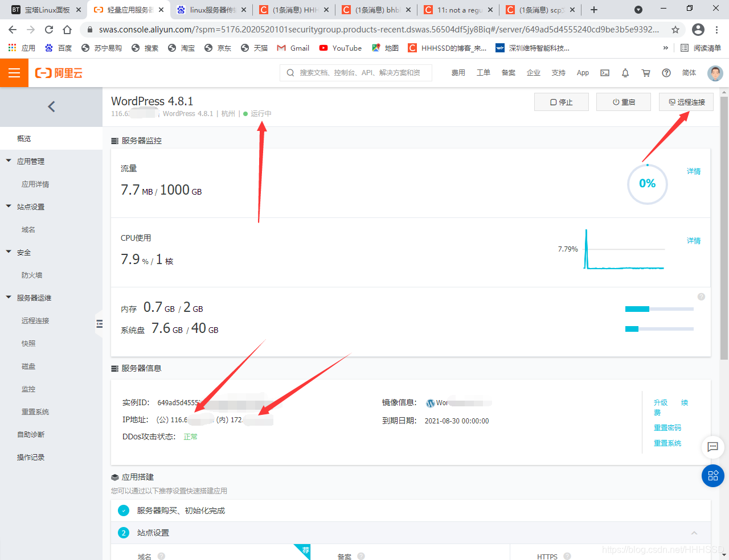Open Chrome tab search dropdown
The width and height of the screenshot is (729, 560).
point(638,10)
